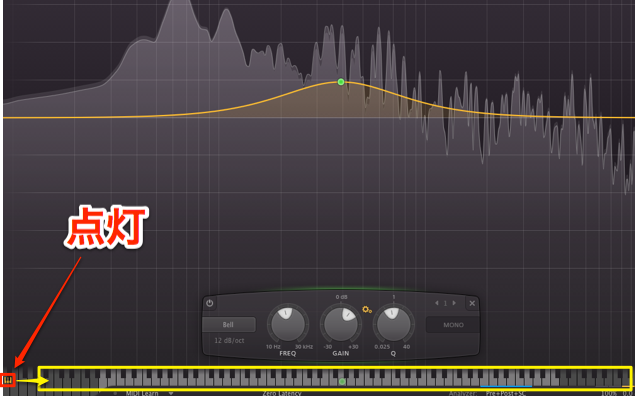Click the 0 dB gain value label
Viewport: 635px width, 396px height.
(341, 297)
